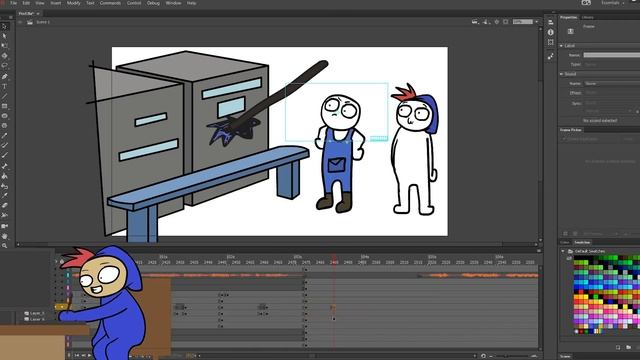
Task: Select the Zoom magnifier tool
Action: click(x=4, y=246)
